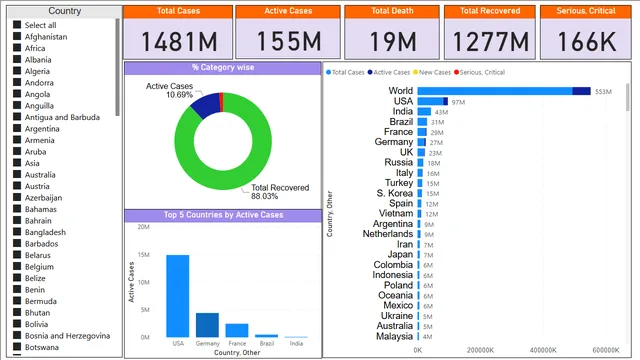
Task: Click the Total Cases legend marker
Action: pyautogui.click(x=329, y=72)
